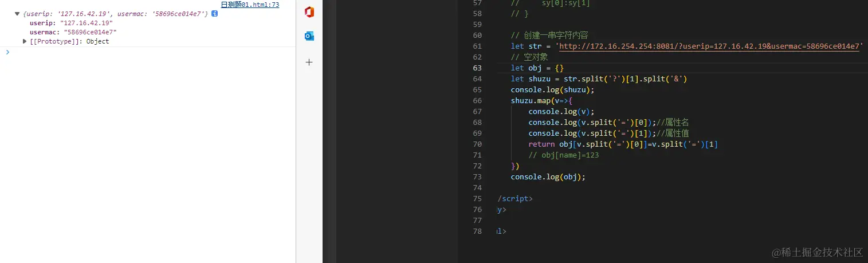The height and width of the screenshot is (263, 868).
Task: Open the 日测题01.html:73 source link
Action: pyautogui.click(x=250, y=5)
